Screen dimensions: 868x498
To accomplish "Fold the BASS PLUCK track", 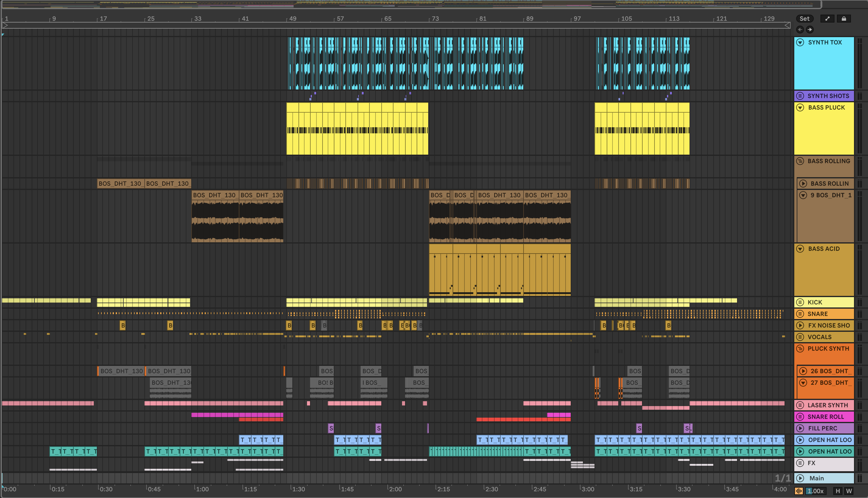I will [x=800, y=107].
